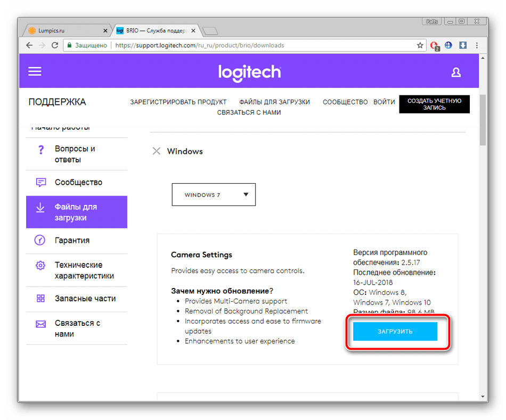The width and height of the screenshot is (506, 420).
Task: Reload the page in browser toolbar
Action: 55,45
